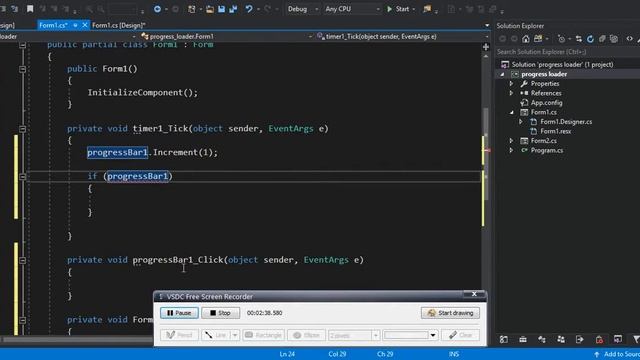Click Sync with Active Document icon

click(578, 39)
